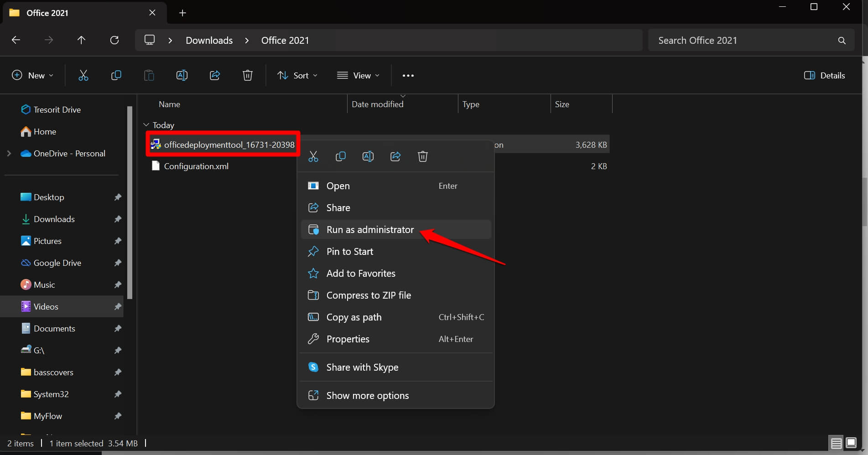Unpin Videos using its pin icon
The image size is (868, 455).
click(x=118, y=306)
